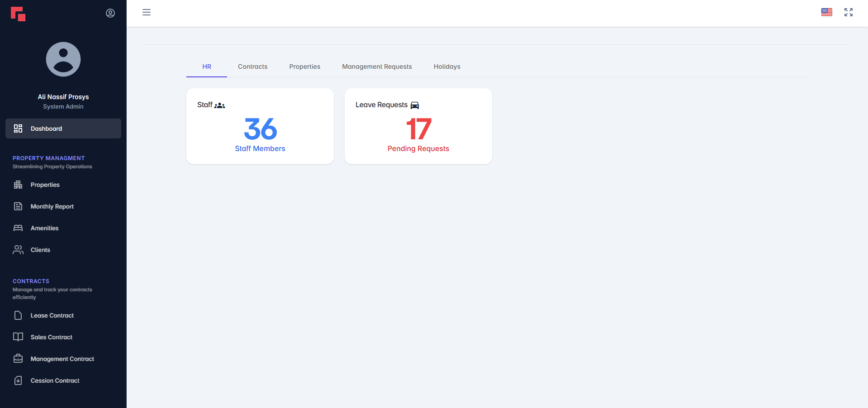Switch to the Contracts tab

252,66
